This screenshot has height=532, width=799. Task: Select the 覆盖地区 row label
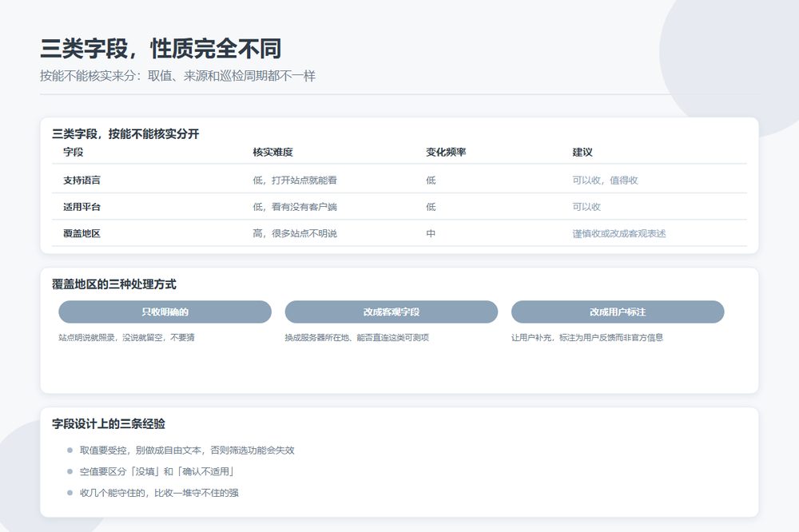(x=81, y=233)
